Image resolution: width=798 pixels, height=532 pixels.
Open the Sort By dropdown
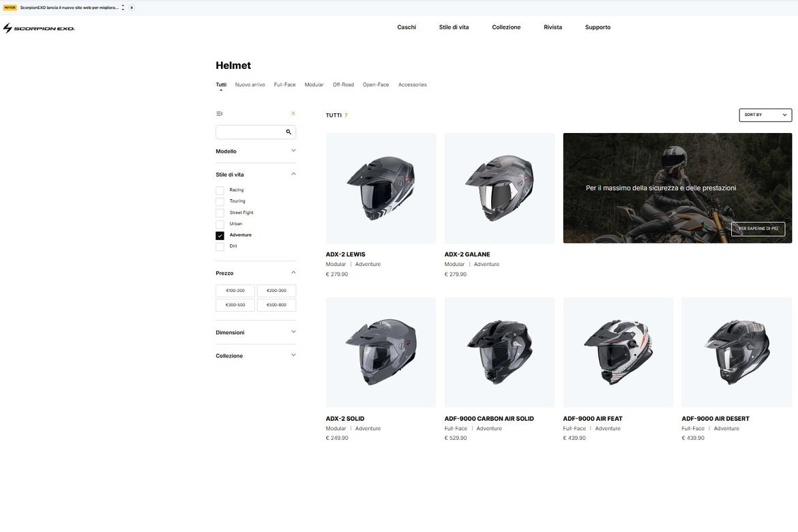coord(765,115)
